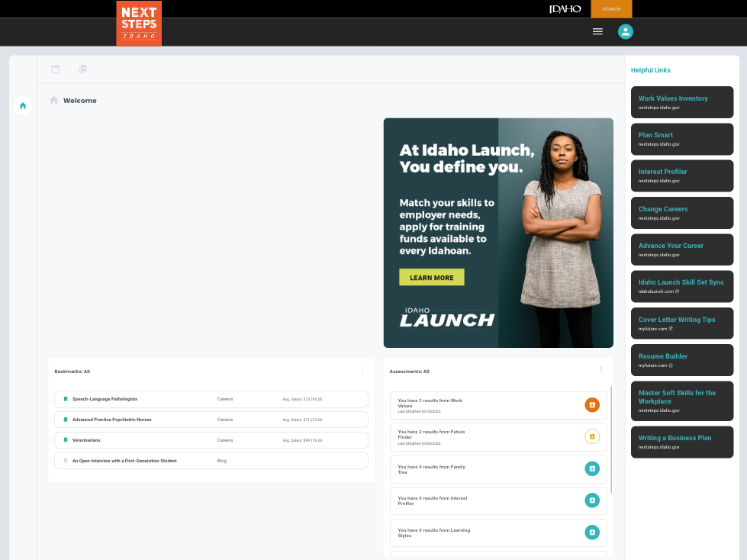This screenshot has width=747, height=560.
Task: Select the Home icon in the left sidebar
Action: [23, 106]
